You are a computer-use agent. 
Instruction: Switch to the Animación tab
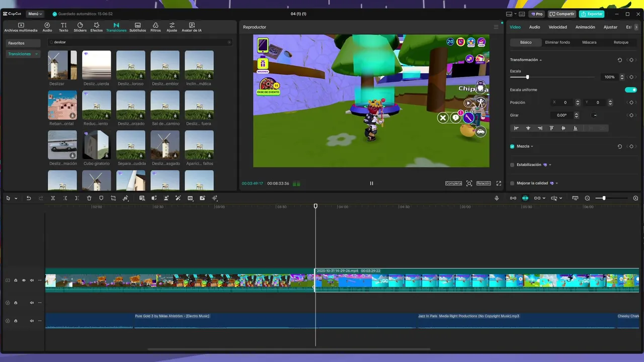tap(585, 27)
